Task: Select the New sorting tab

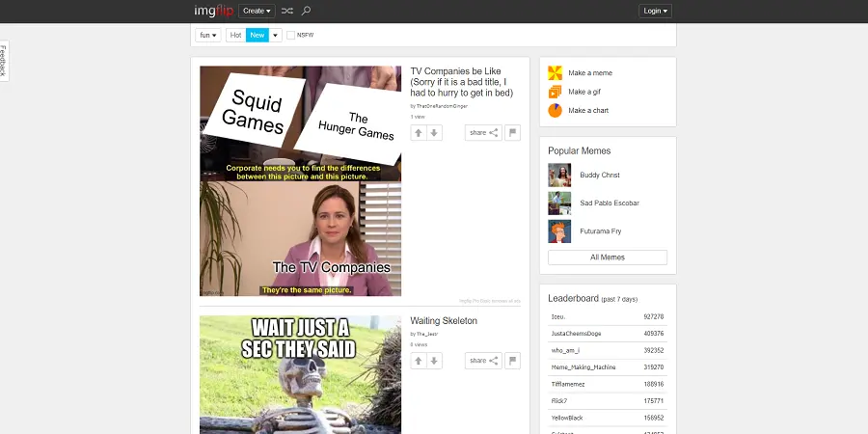Action: point(257,36)
